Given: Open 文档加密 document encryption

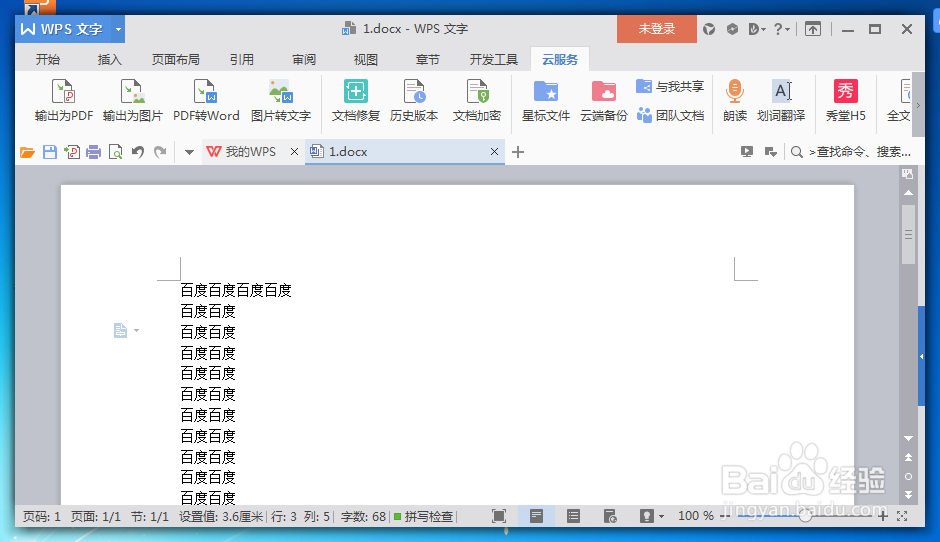Looking at the screenshot, I should (x=477, y=101).
